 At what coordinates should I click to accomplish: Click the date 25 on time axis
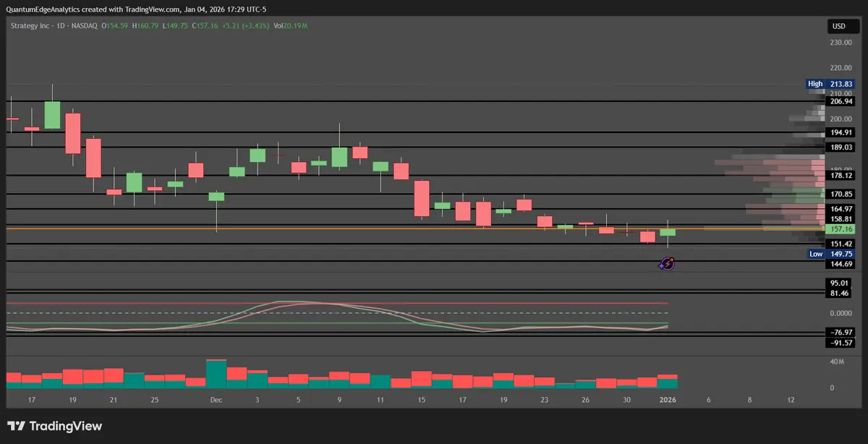(x=155, y=399)
